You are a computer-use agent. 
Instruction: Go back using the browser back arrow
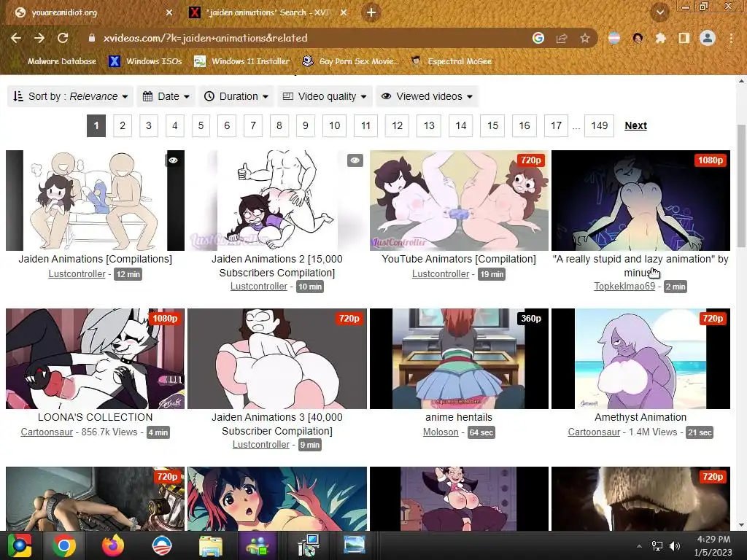pos(16,38)
